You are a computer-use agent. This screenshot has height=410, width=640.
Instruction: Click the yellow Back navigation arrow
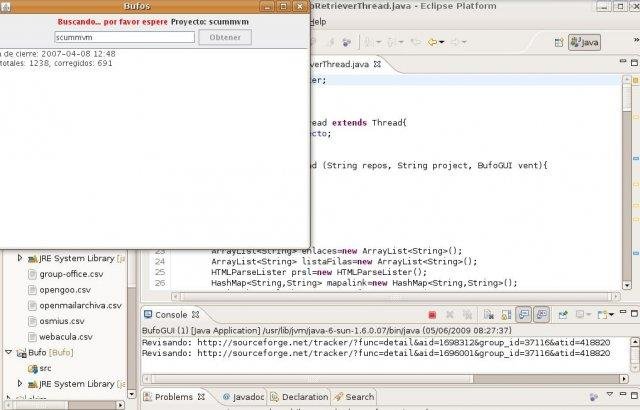432,42
